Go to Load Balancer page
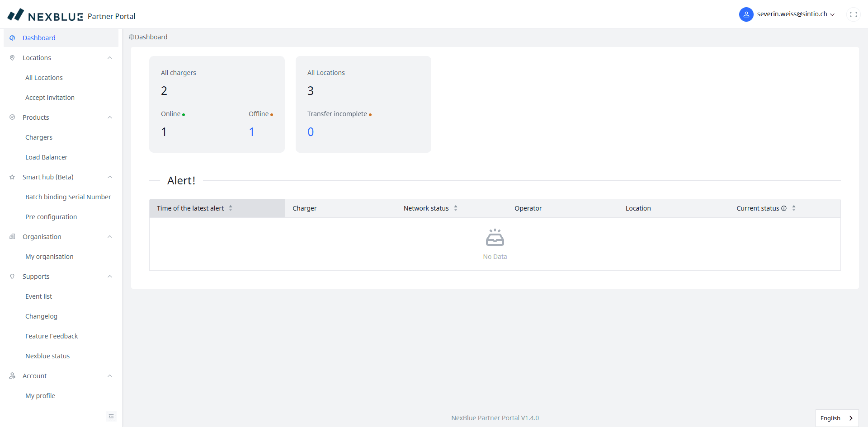Image resolution: width=868 pixels, height=427 pixels. [x=46, y=157]
